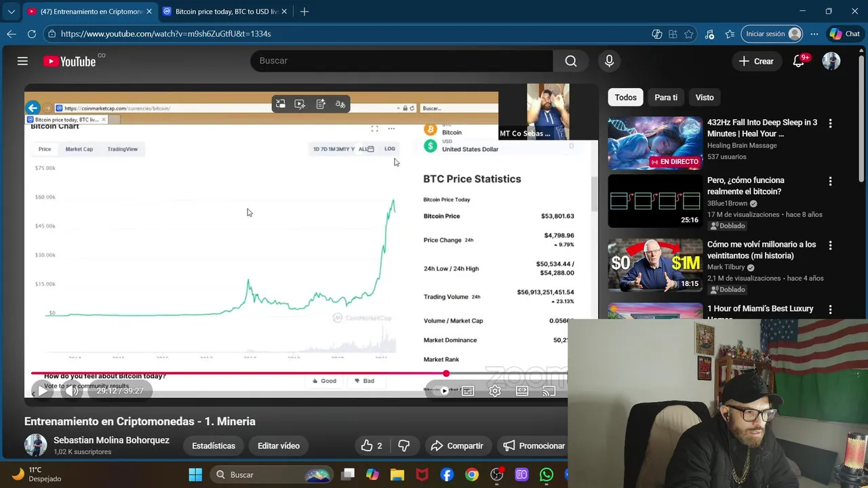Click the Promocionar button
Viewport: 868px width, 488px height.
[x=534, y=445]
